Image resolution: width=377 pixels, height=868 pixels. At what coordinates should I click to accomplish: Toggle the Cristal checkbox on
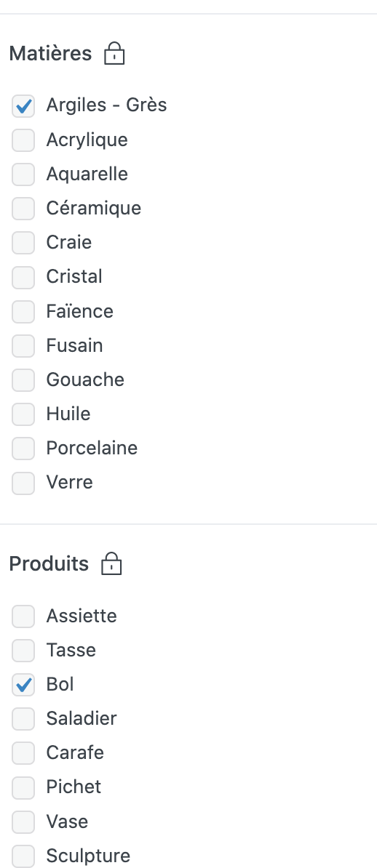tap(23, 278)
